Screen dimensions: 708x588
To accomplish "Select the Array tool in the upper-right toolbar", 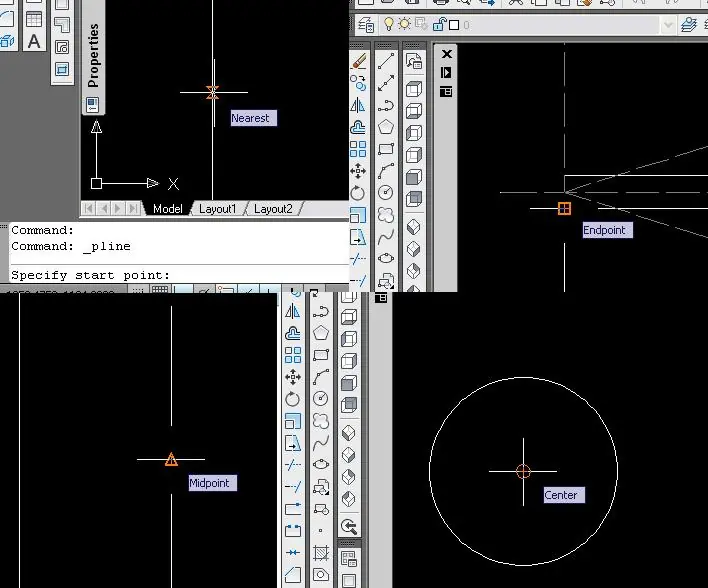I will pos(359,149).
